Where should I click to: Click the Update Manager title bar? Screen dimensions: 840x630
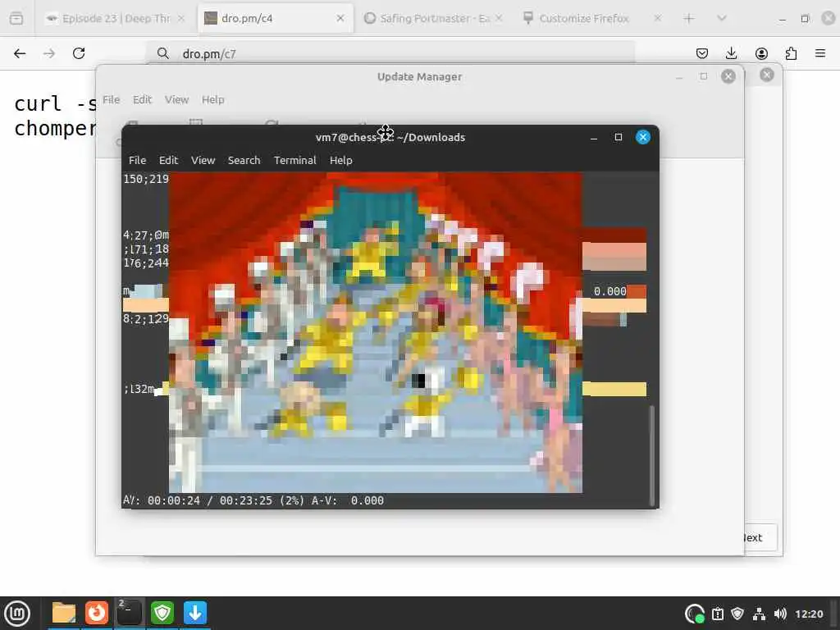click(x=419, y=76)
